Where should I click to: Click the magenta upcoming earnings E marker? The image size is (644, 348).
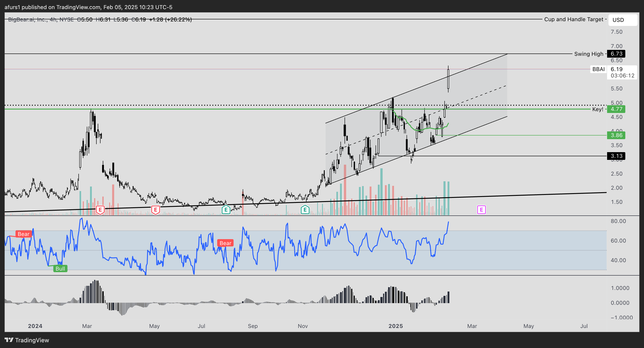(481, 210)
